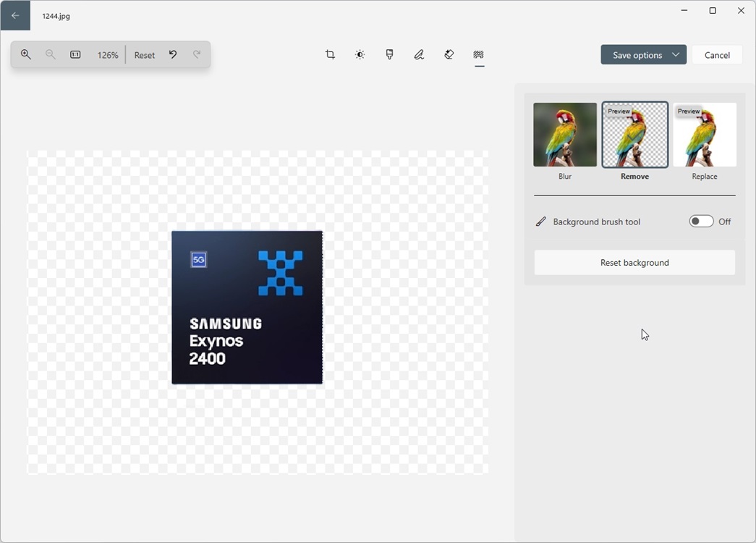Click the back arrow to exit editing

15,14
